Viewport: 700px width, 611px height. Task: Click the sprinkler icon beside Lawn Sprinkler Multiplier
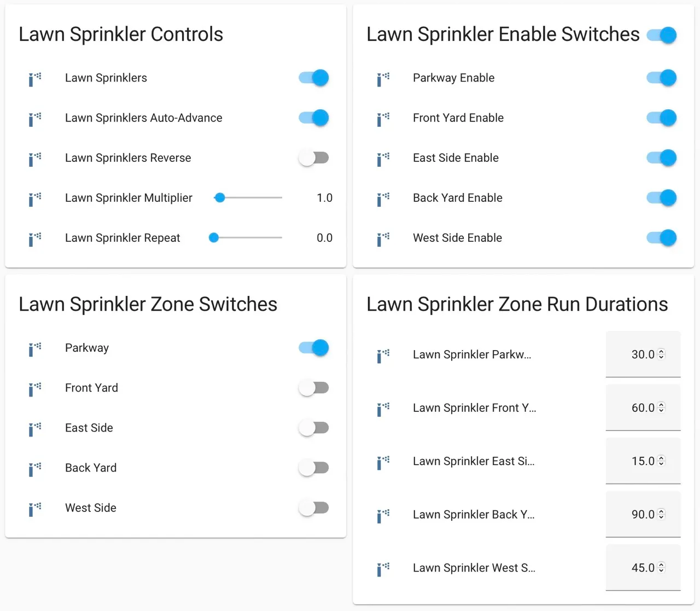[x=34, y=199]
